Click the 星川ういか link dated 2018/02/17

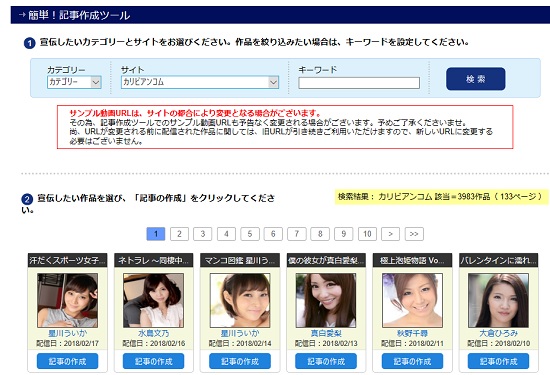click(x=67, y=333)
